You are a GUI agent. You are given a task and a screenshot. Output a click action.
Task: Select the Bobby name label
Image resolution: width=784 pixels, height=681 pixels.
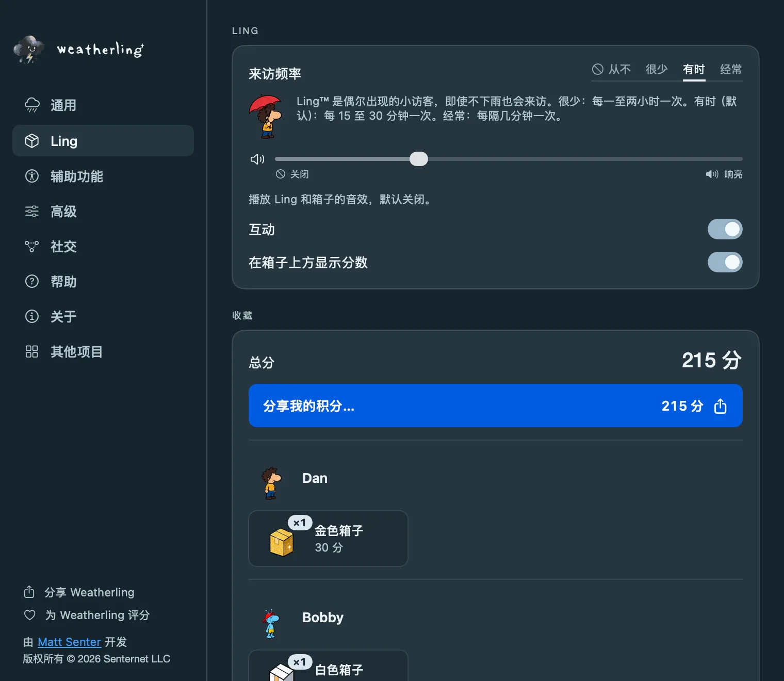323,618
